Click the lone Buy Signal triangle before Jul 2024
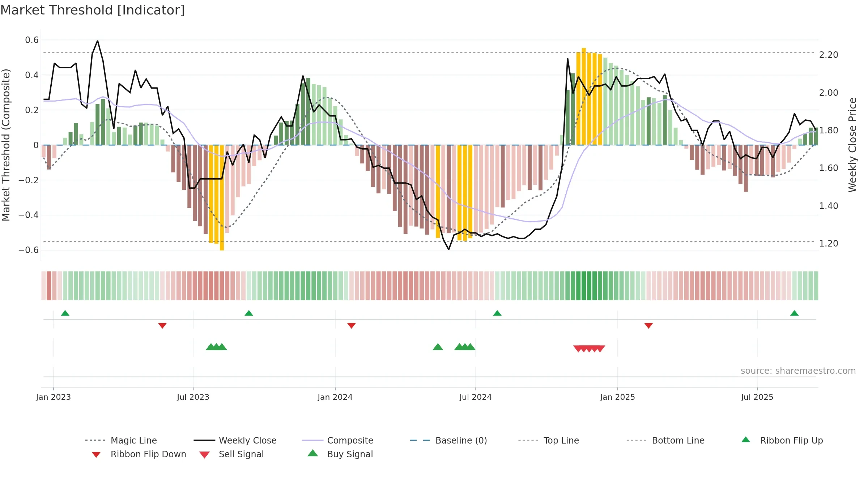Viewport: 868px width, 488px height. click(438, 347)
